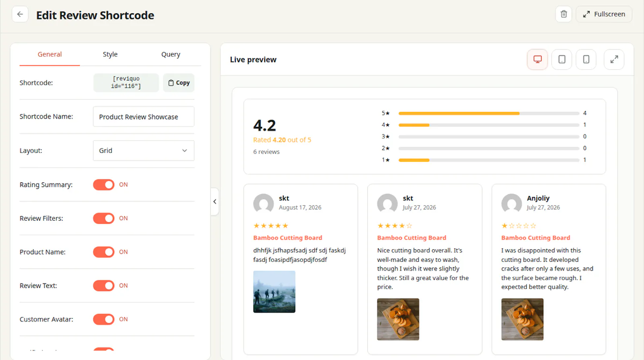Screen dimensions: 644x360
Task: Click avatar of skt August 17 review
Action: (264, 203)
